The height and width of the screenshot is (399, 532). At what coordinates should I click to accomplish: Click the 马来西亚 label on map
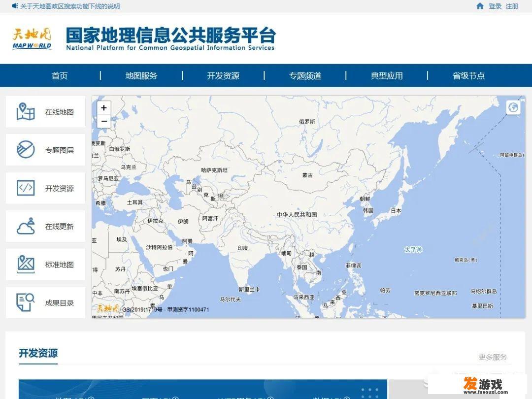[303, 297]
